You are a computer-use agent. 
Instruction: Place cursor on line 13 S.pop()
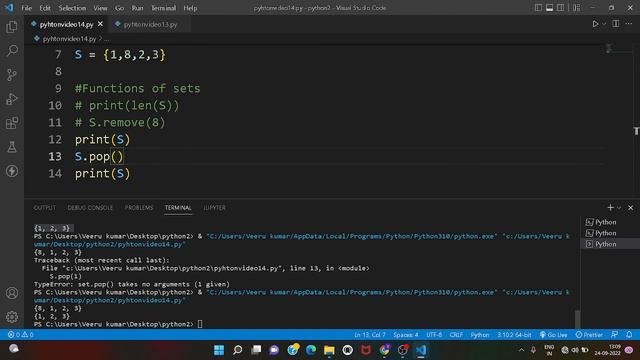click(99, 156)
